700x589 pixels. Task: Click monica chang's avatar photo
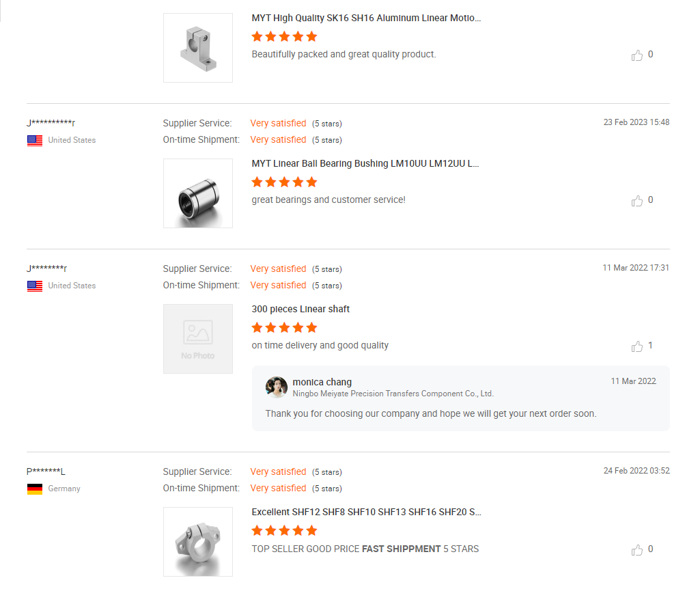pos(277,387)
